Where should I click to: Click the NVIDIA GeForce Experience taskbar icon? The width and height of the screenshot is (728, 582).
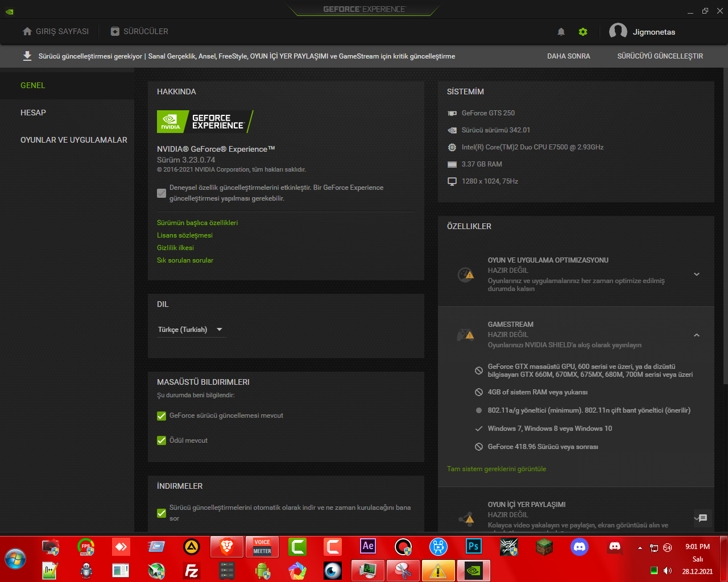474,571
